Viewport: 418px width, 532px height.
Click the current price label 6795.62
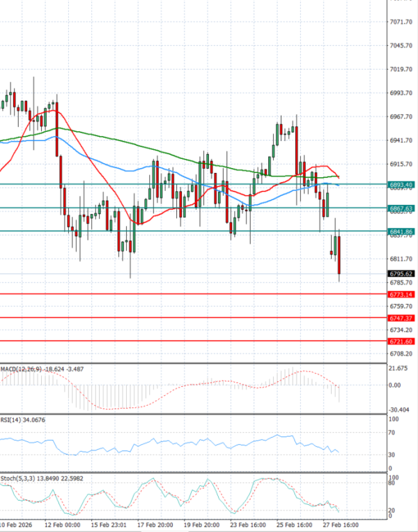pyautogui.click(x=400, y=274)
